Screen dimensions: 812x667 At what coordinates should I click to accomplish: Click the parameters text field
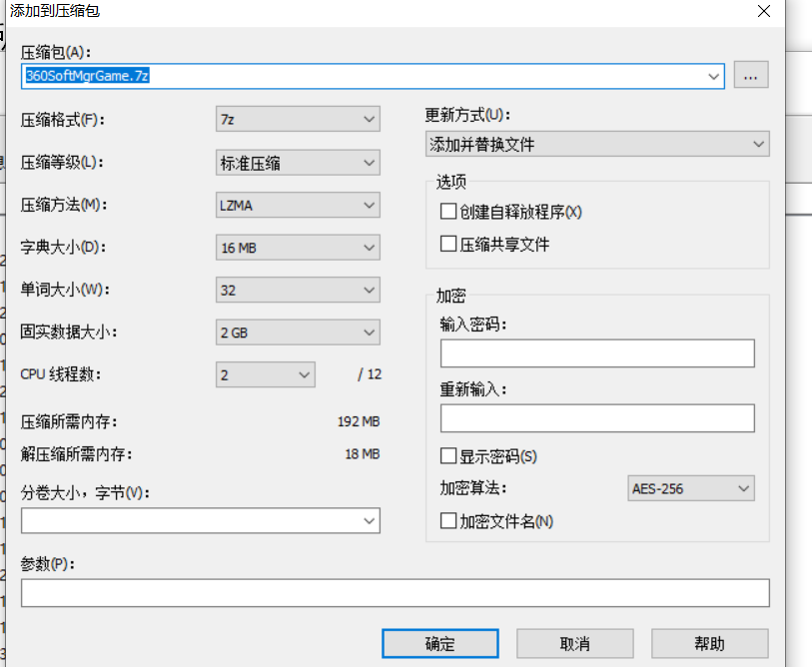396,593
